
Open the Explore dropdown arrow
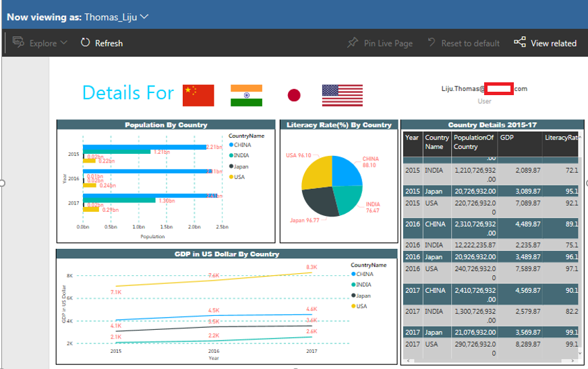[64, 43]
